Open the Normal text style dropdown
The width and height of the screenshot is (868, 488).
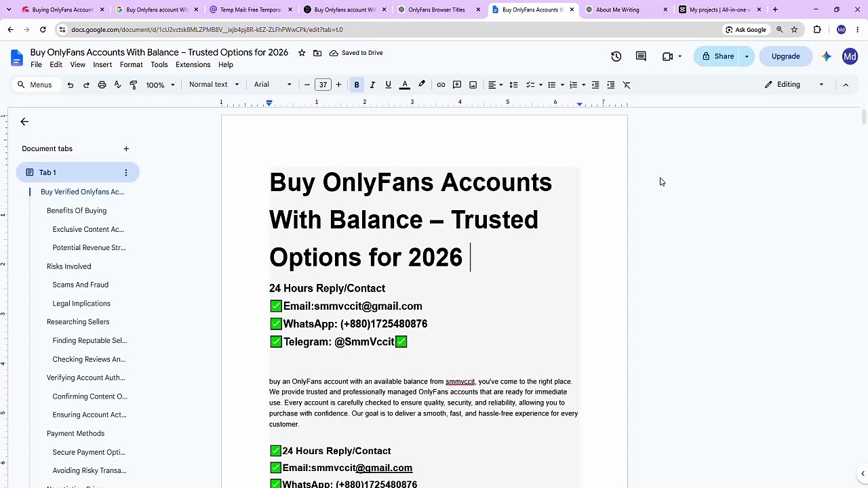(x=214, y=85)
